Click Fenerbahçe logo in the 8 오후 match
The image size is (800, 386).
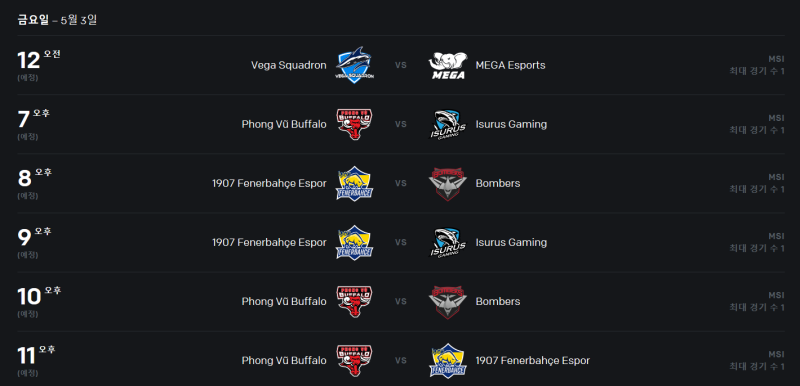point(355,184)
